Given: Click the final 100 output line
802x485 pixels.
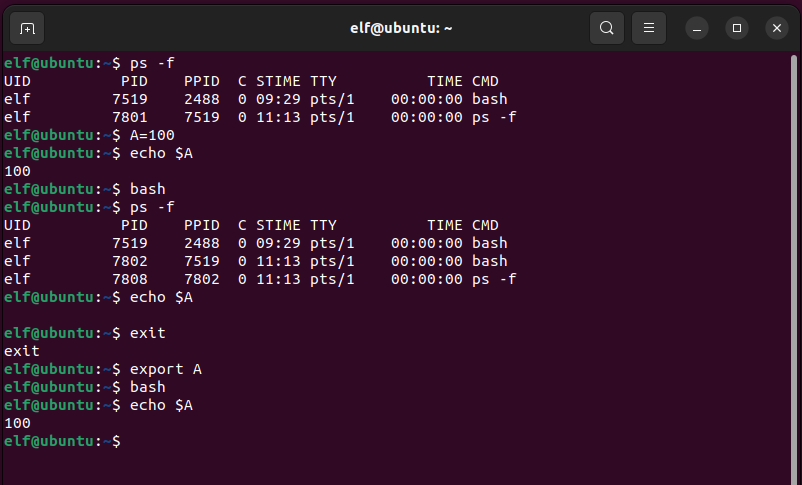Looking at the screenshot, I should (17, 423).
